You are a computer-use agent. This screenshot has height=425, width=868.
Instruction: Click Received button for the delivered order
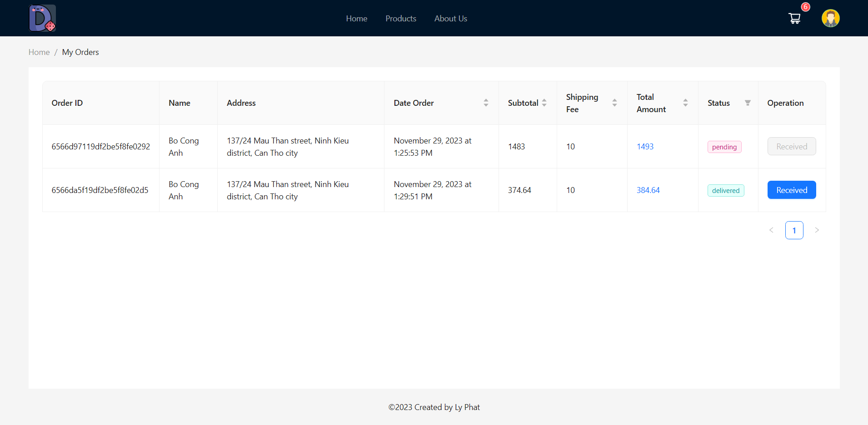[791, 190]
